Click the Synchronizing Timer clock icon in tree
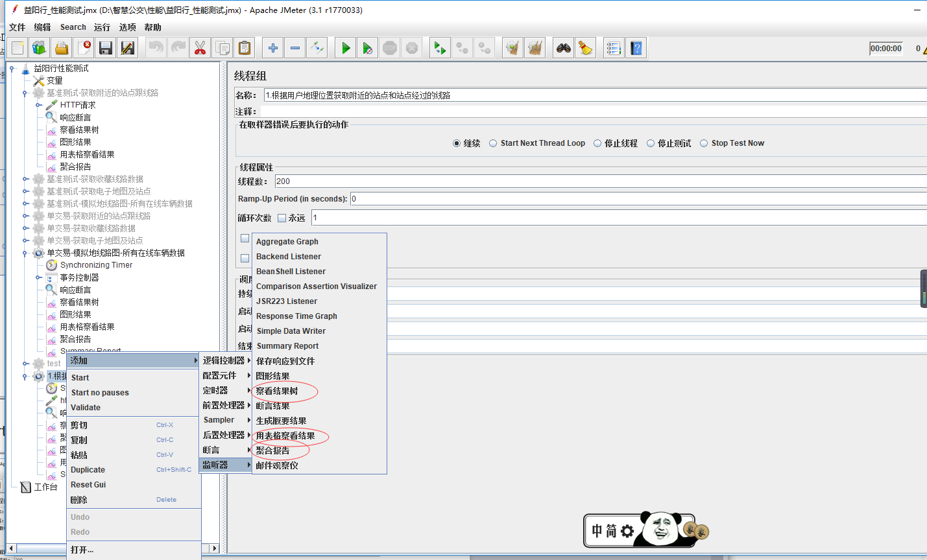The width and height of the screenshot is (927, 560). point(52,265)
